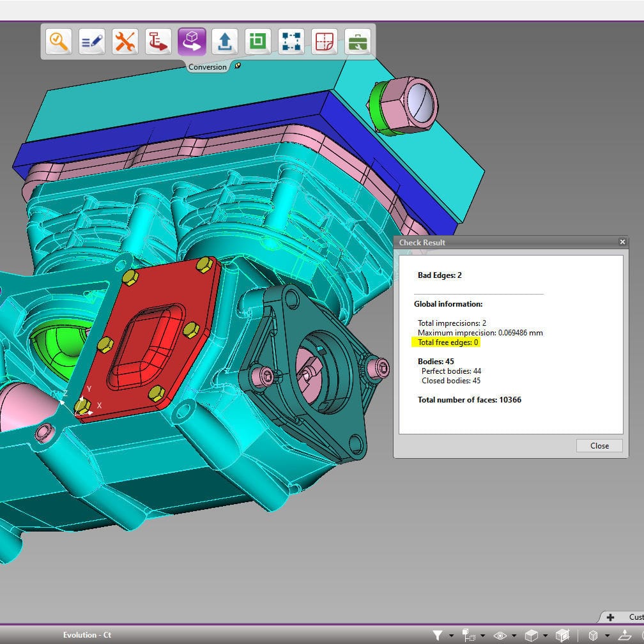Switch to the Evolution - Ct tab

pos(87,634)
